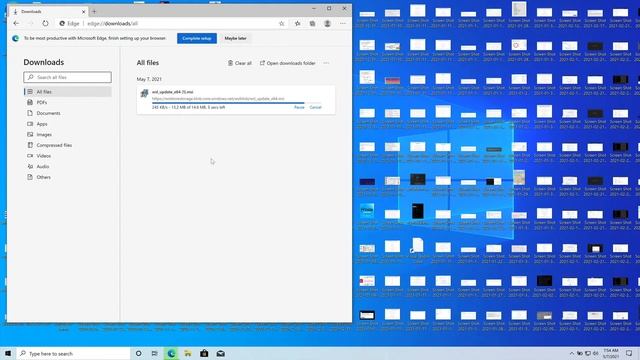
Task: Open Edge Settings and more menu
Action: [343, 24]
